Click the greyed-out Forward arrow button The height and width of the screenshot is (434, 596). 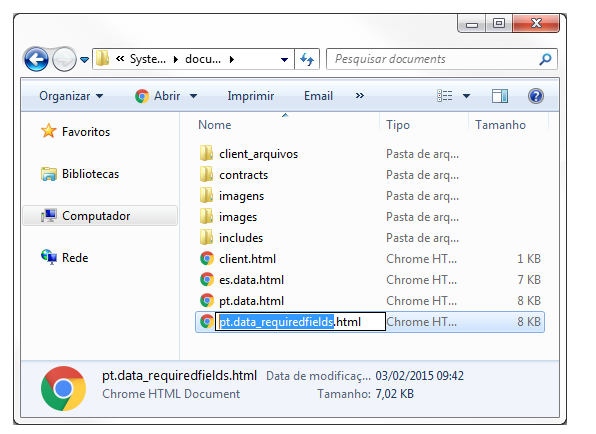(x=64, y=59)
